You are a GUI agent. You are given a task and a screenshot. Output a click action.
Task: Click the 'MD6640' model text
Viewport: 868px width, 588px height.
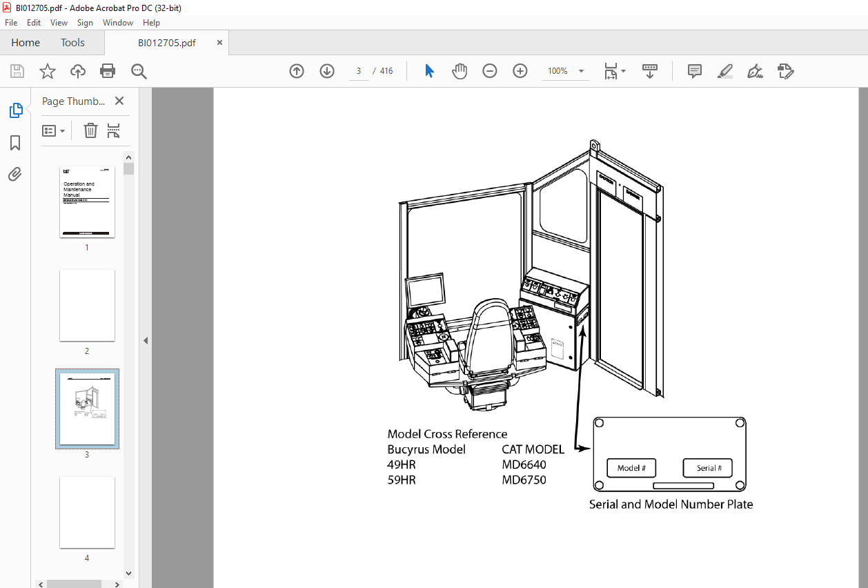(524, 464)
